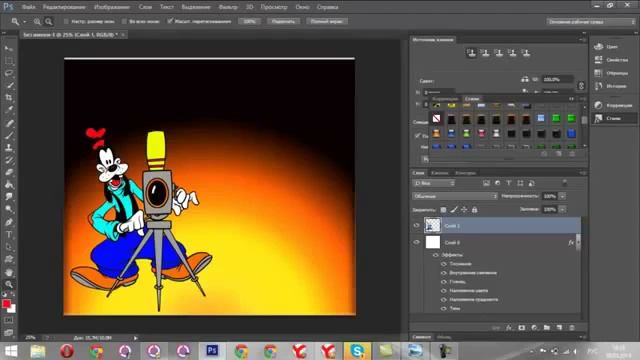The image size is (640, 360).
Task: Hide the selected top layer with eye icon
Action: [416, 225]
